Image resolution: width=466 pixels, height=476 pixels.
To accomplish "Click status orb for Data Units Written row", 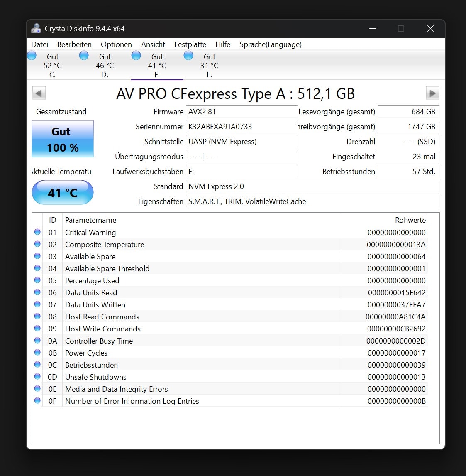I will 37,304.
